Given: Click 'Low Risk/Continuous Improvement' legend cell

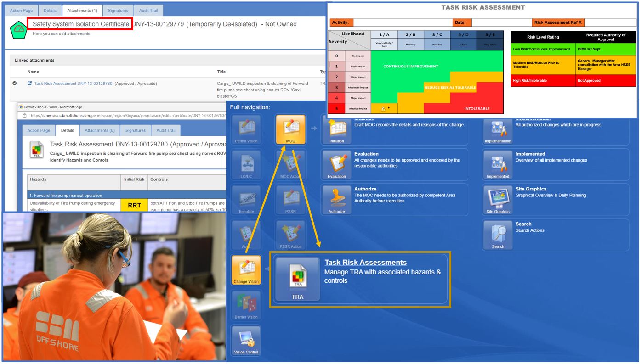Looking at the screenshot, I should point(543,49).
